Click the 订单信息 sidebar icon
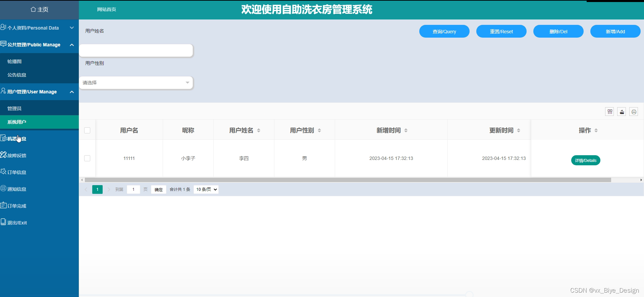This screenshot has height=297, width=644. [3, 171]
